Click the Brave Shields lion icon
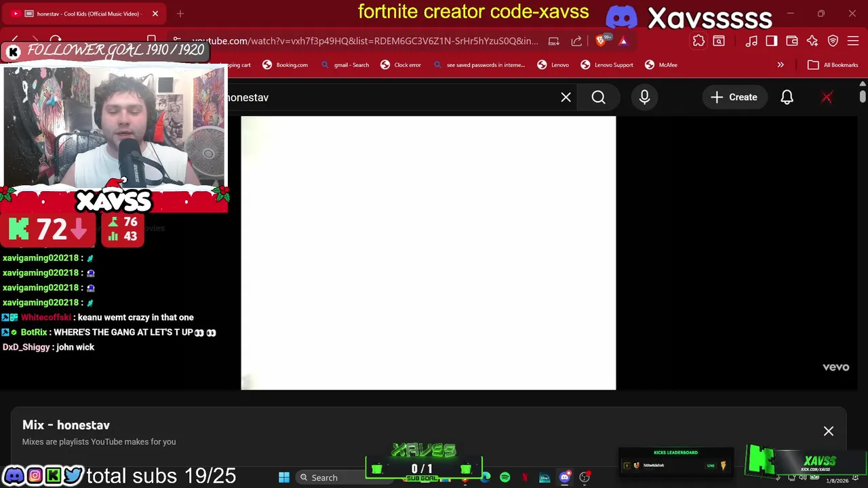 (602, 41)
